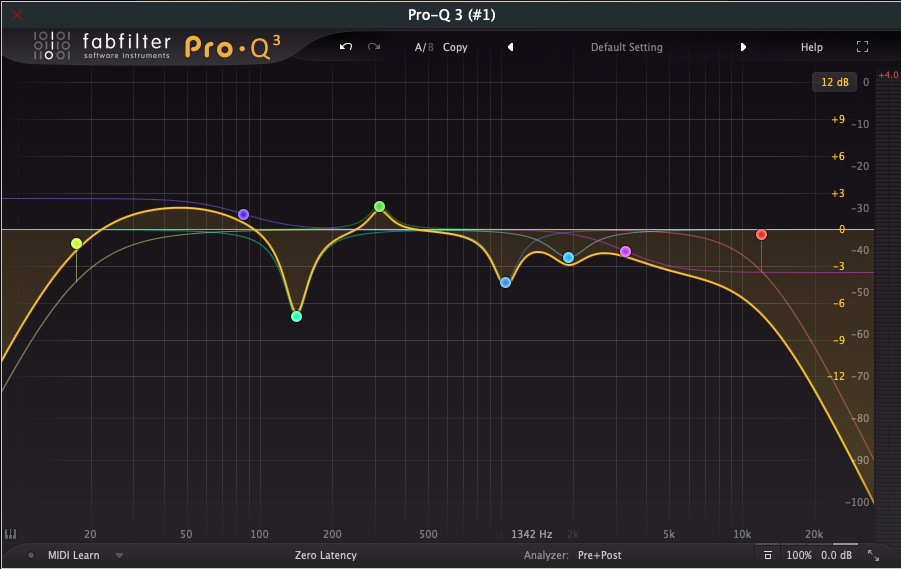Go to previous preset with left arrow

(x=510, y=47)
